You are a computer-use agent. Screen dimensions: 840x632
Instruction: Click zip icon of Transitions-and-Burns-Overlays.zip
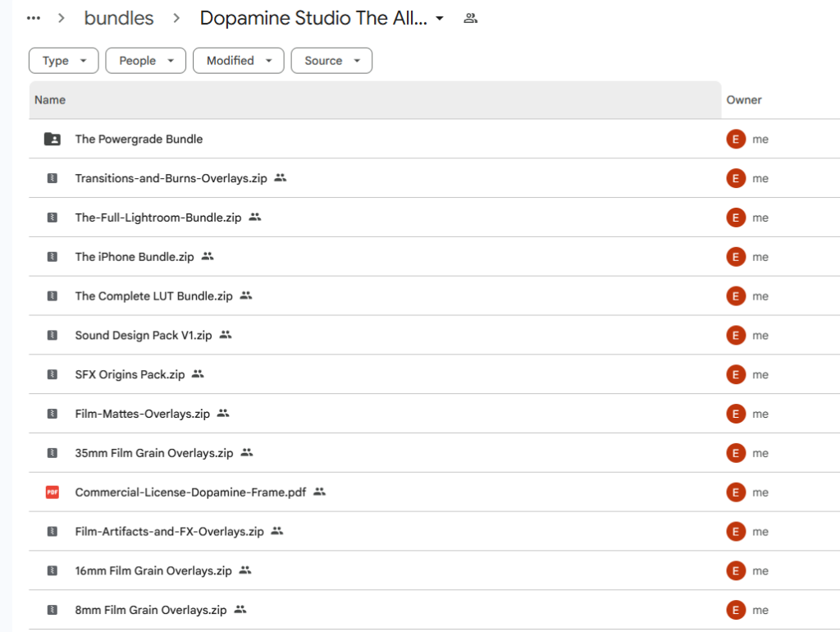(52, 178)
